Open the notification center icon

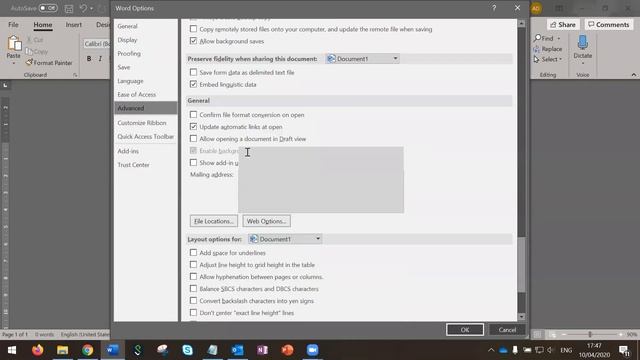pyautogui.click(x=624, y=350)
